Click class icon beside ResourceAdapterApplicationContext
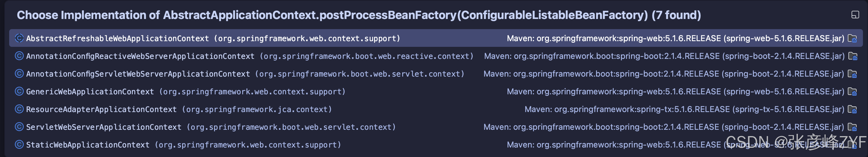 pyautogui.click(x=19, y=109)
